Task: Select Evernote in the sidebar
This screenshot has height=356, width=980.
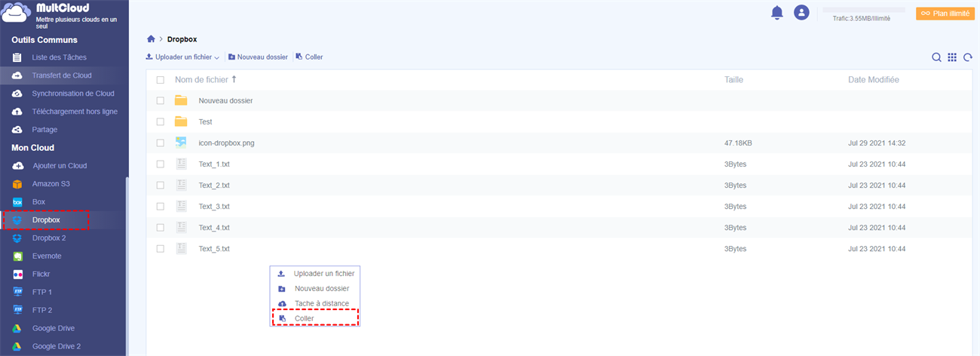Action: (x=47, y=256)
